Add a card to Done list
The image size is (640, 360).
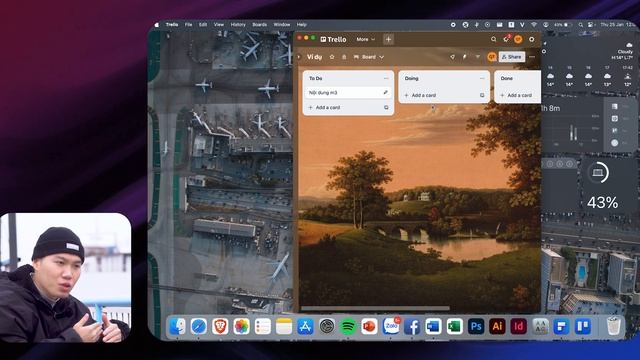coord(516,95)
